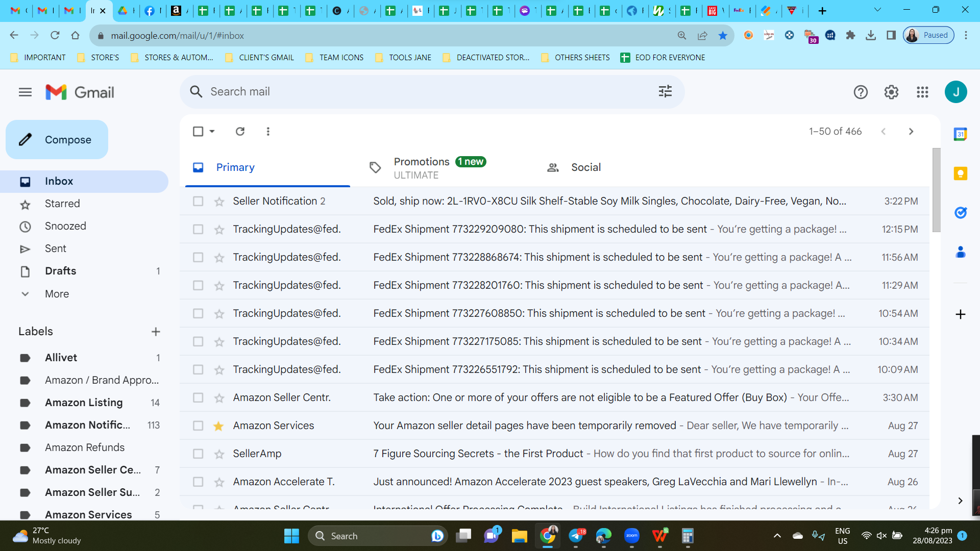The height and width of the screenshot is (551, 980).
Task: Open Gmail Settings gear
Action: [891, 92]
